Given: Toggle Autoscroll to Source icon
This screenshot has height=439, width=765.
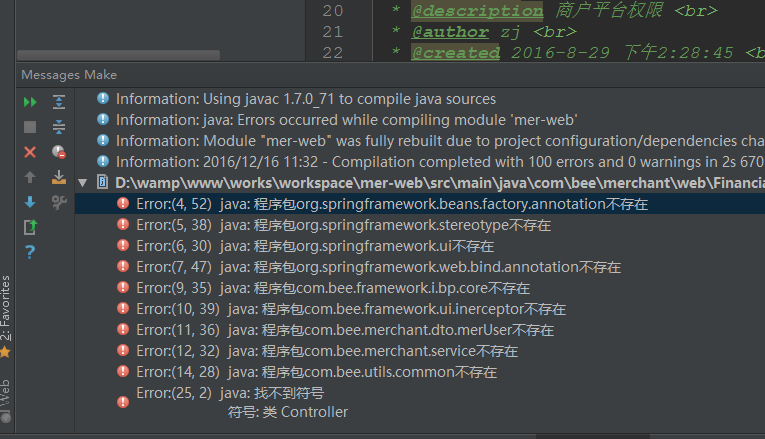Looking at the screenshot, I should [x=59, y=177].
